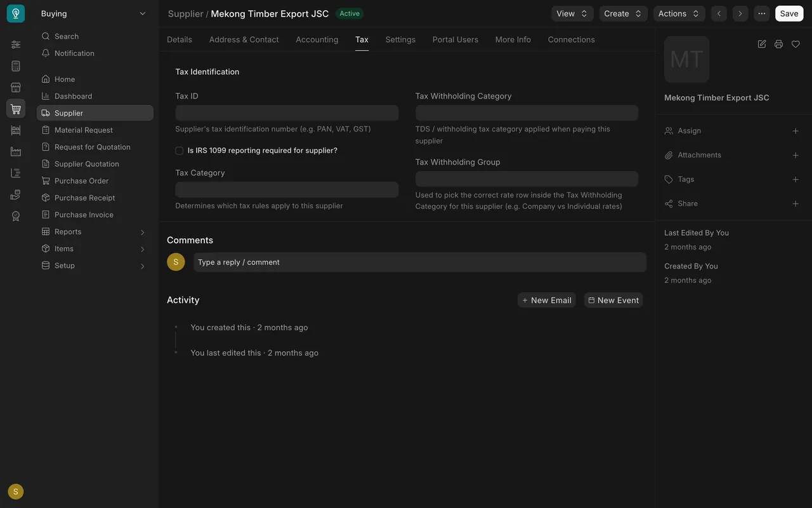Open the Gantt chart projects icon
812x508 pixels.
pyautogui.click(x=16, y=173)
